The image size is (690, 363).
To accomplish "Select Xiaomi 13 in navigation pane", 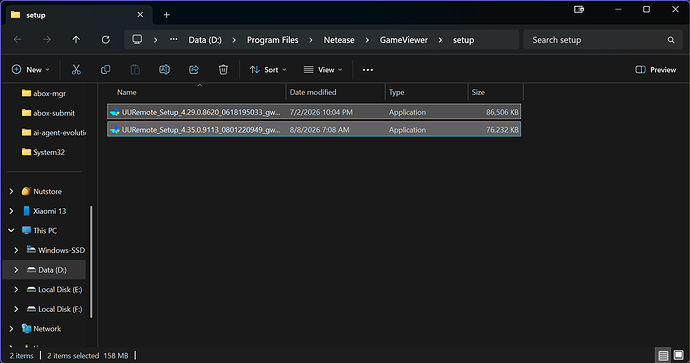I will 44,211.
